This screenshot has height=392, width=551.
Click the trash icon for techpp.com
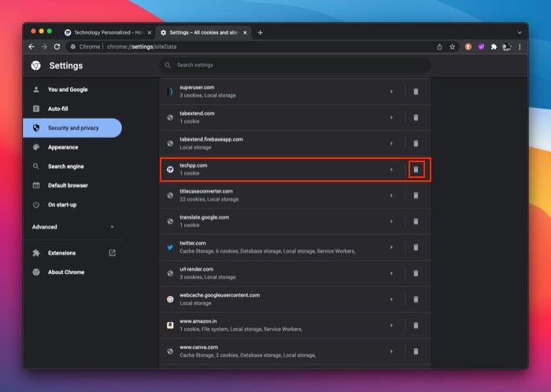click(416, 170)
